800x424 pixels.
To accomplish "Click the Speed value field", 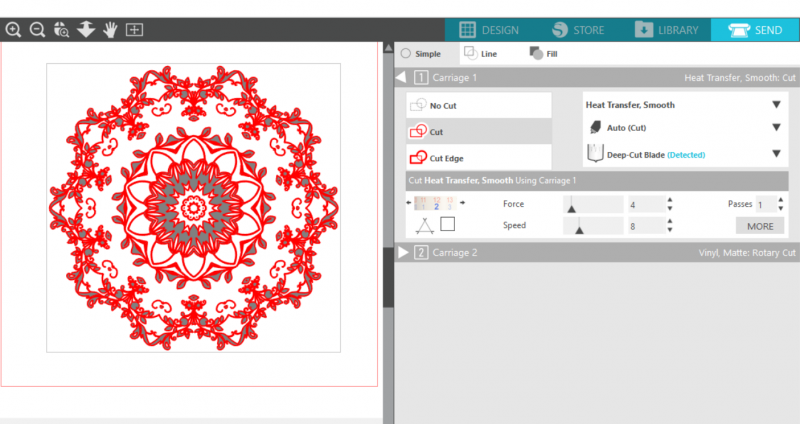I will click(x=645, y=226).
